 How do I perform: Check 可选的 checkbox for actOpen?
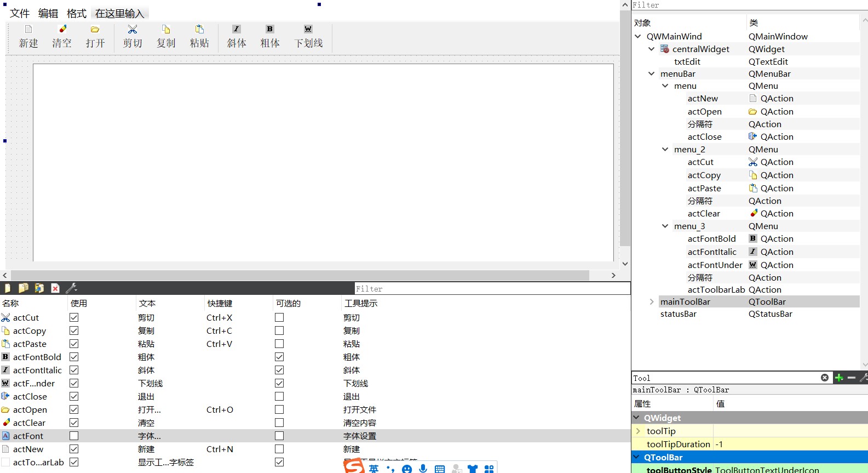(x=279, y=409)
